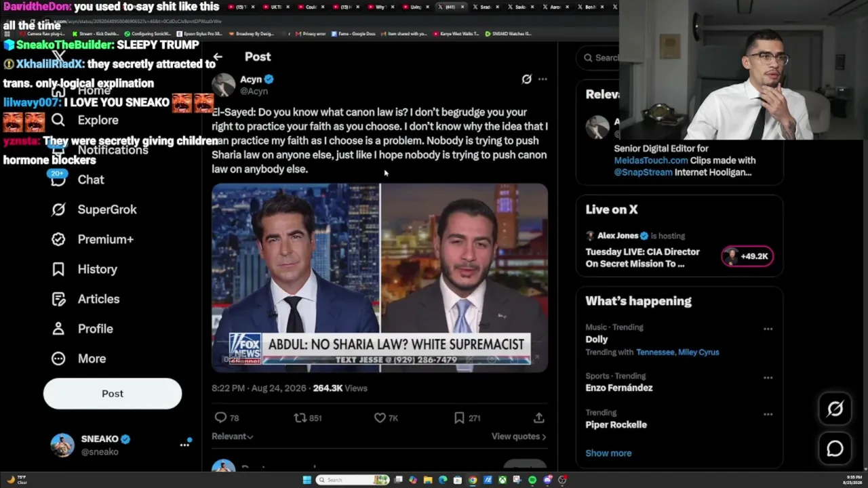Viewport: 868px width, 488px height.
Task: Open the History bookmark icon in sidebar
Action: 58,269
